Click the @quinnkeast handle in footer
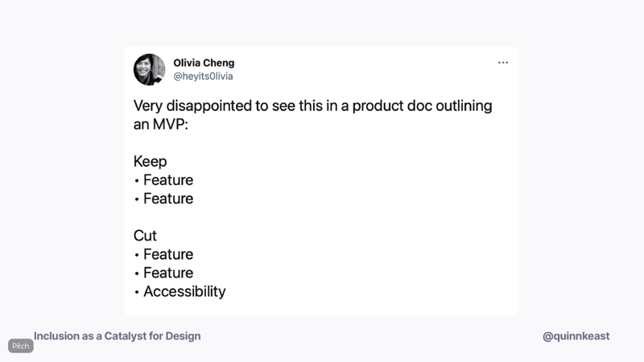 [576, 336]
